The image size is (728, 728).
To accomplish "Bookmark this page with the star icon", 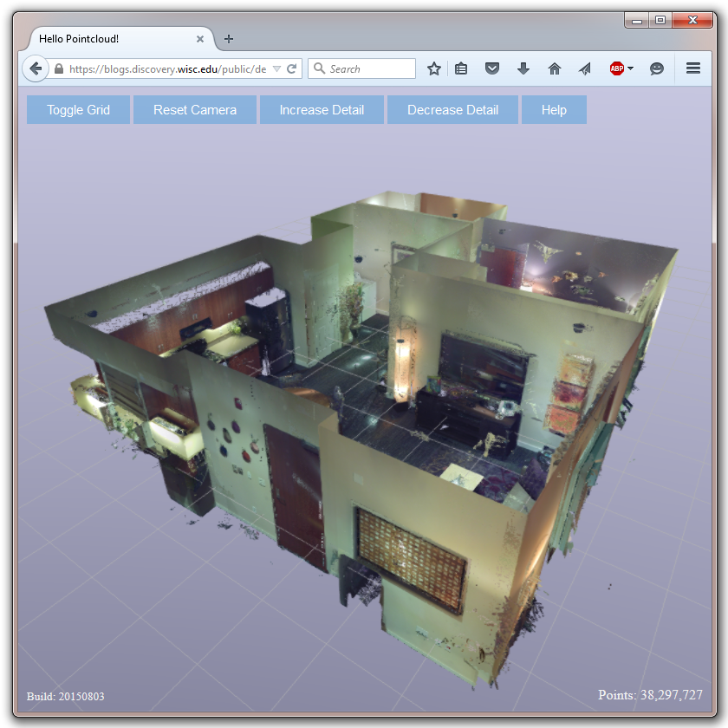I will [433, 68].
